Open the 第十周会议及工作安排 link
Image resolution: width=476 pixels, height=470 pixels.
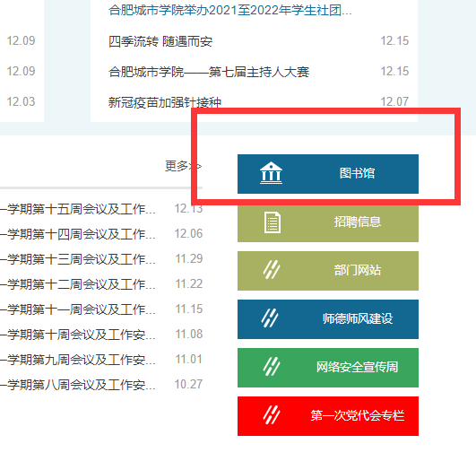[78, 335]
